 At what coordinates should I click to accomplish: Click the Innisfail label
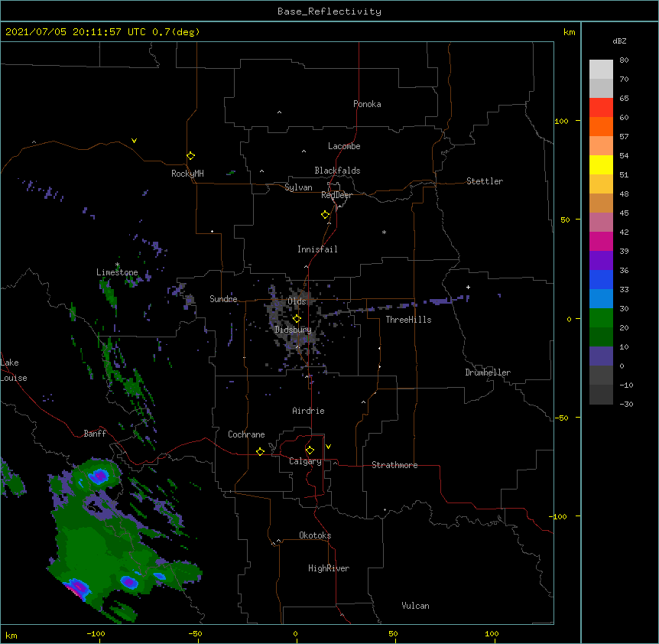click(317, 249)
